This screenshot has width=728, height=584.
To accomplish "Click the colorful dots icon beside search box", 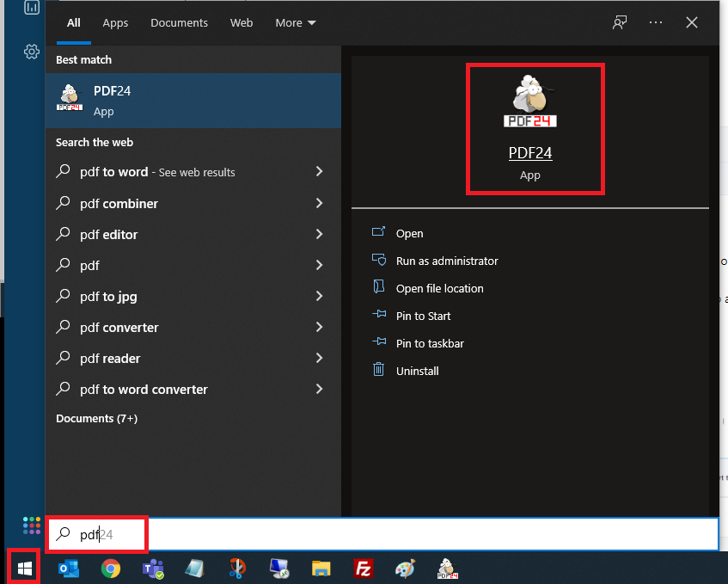I will 32,526.
